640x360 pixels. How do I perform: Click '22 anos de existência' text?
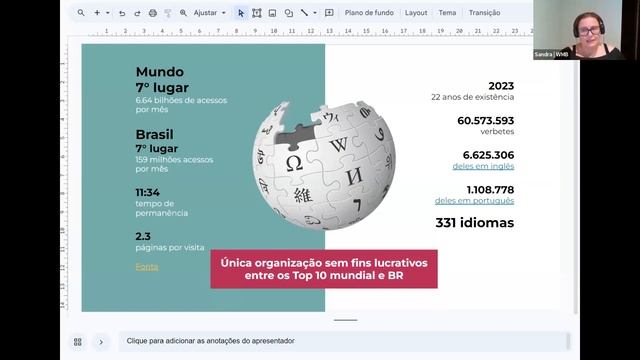473,97
